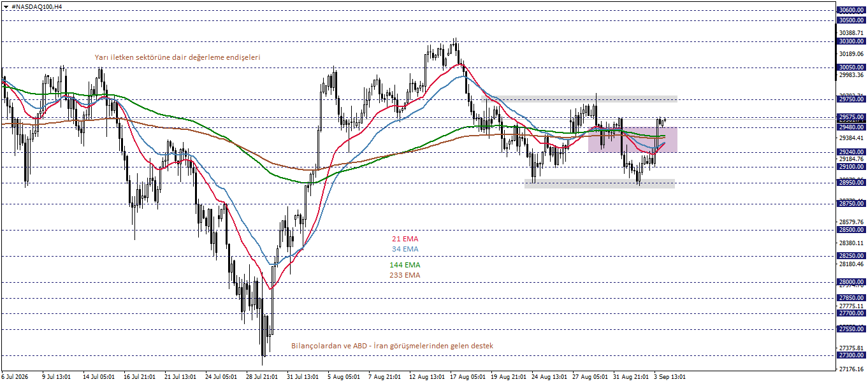This screenshot has height=384, width=868.
Task: Click the 27700.00 price level tag
Action: point(852,313)
